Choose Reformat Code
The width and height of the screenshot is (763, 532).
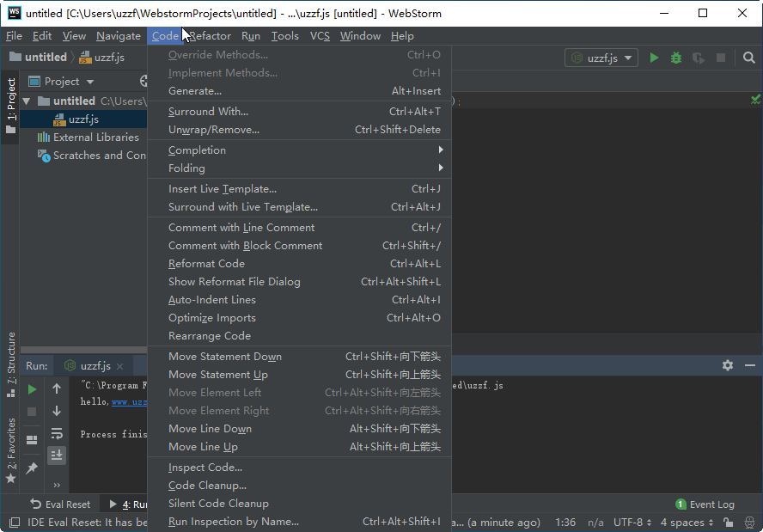[x=299, y=263]
